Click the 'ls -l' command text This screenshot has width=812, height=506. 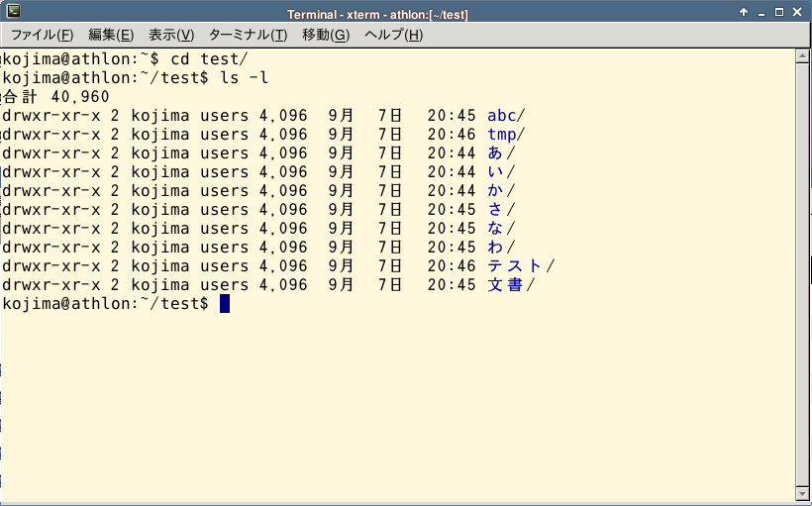pyautogui.click(x=245, y=78)
